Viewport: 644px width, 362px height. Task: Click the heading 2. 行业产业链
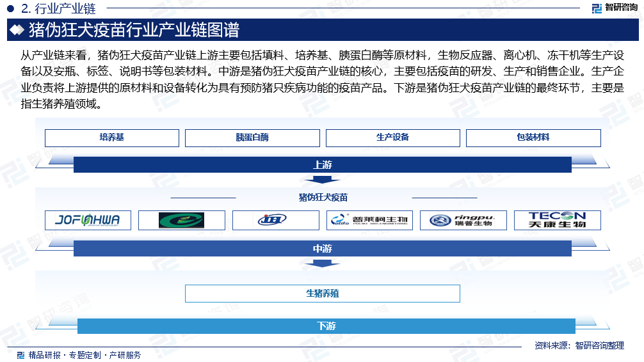point(58,8)
